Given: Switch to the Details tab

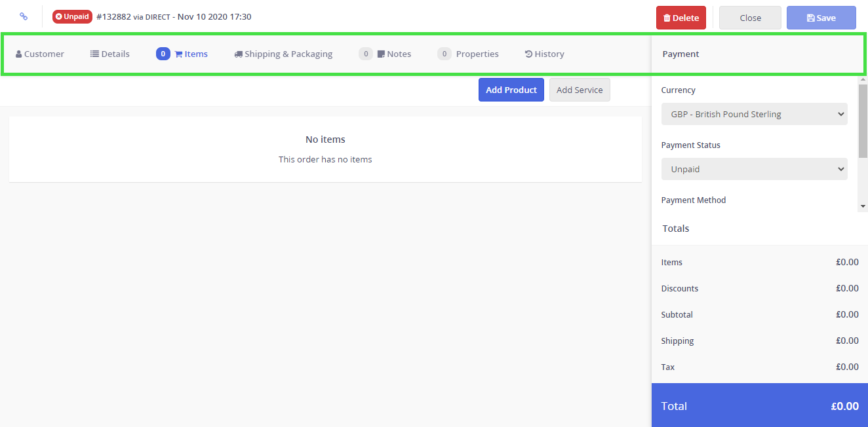Looking at the screenshot, I should (x=110, y=54).
